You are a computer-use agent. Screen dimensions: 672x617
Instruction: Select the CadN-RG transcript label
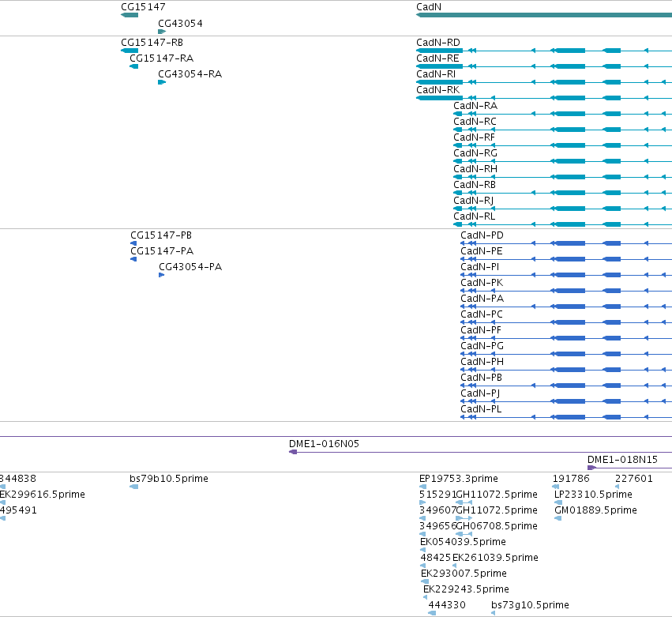(475, 153)
